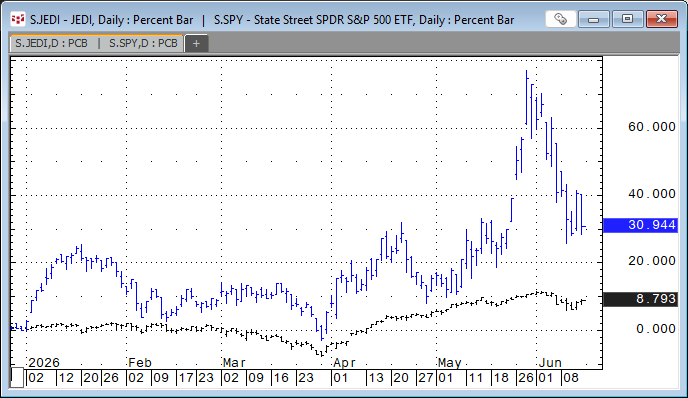The height and width of the screenshot is (398, 688).
Task: Add a new tab with the plus button
Action: [196, 43]
